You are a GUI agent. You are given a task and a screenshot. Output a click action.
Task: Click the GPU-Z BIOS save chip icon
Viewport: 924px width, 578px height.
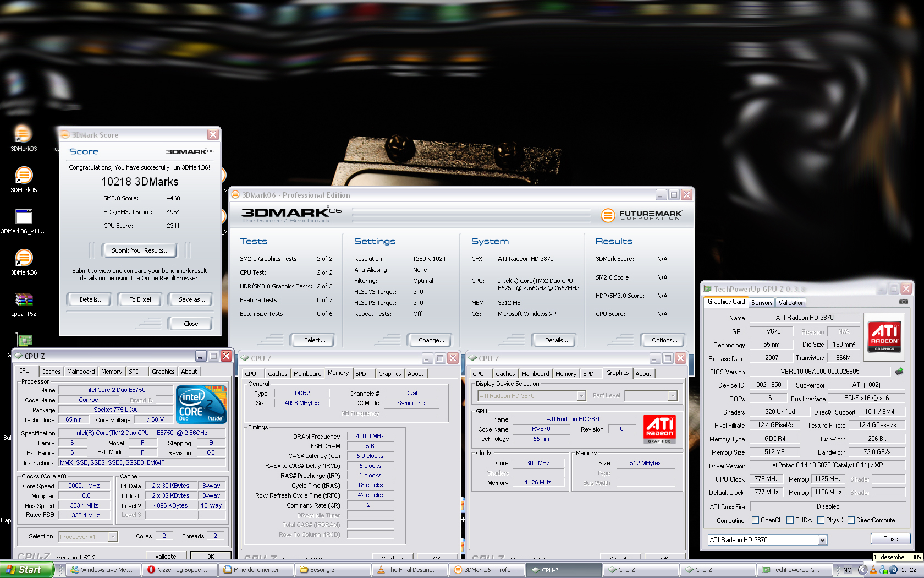click(899, 372)
